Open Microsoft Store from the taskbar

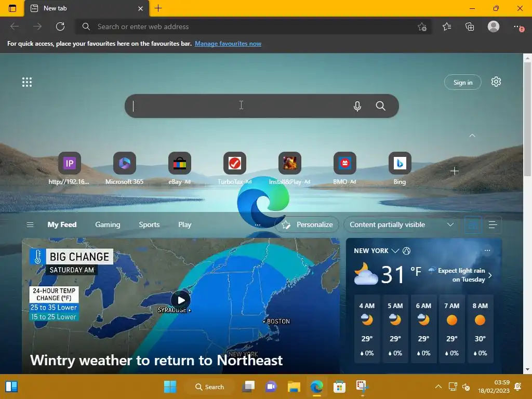tap(339, 387)
